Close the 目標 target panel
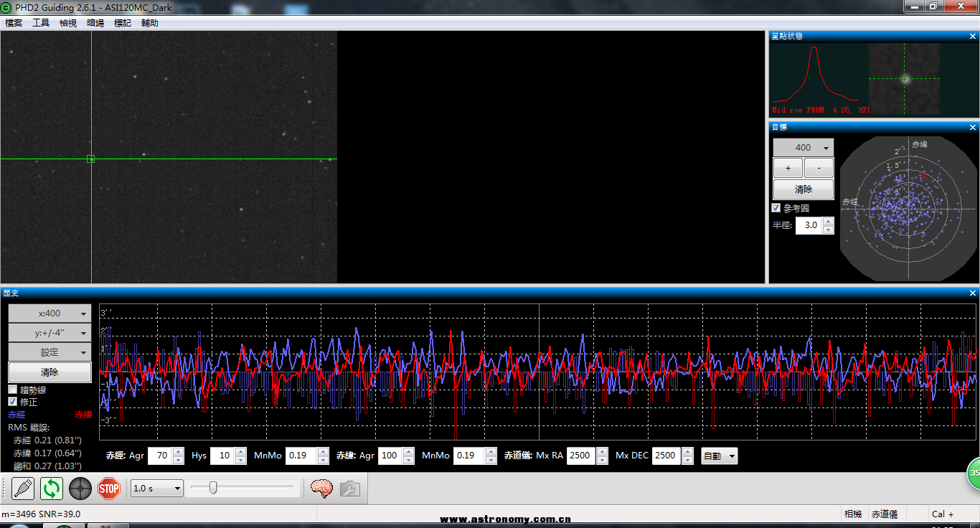 [x=973, y=127]
